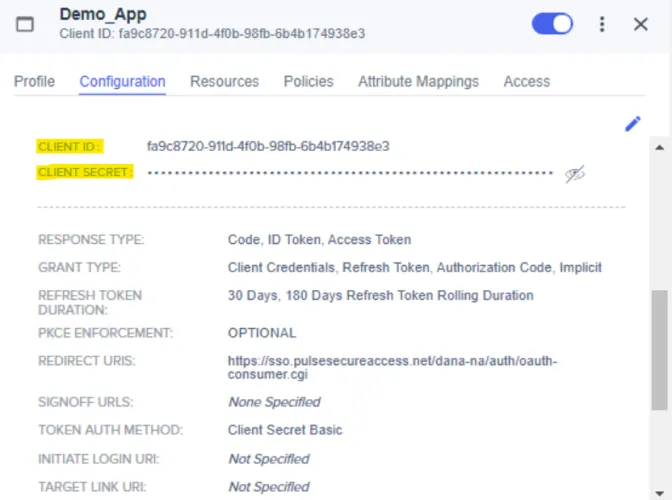Click the REFRESH TOKEN DURATION label
The width and height of the screenshot is (672, 500).
[90, 302]
